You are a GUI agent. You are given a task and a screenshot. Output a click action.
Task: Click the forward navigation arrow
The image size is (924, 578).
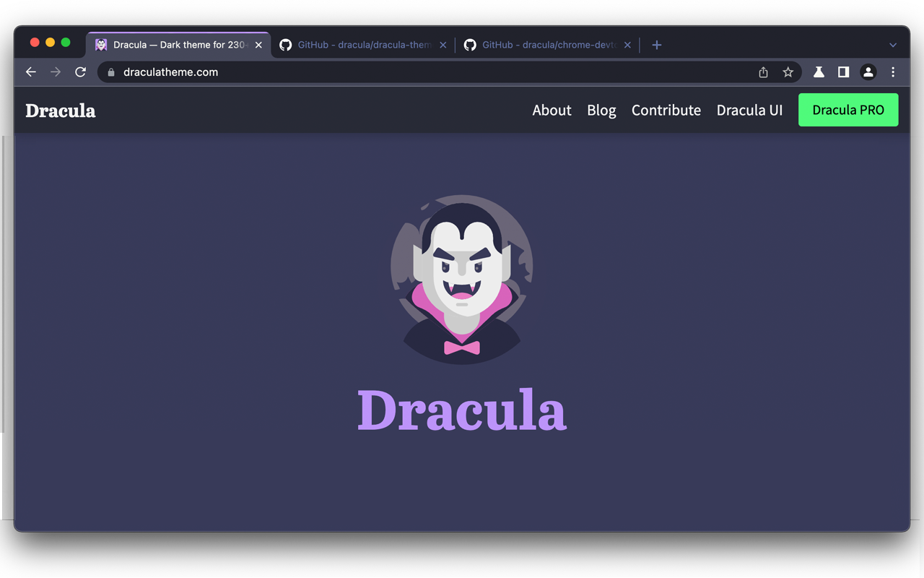[56, 72]
